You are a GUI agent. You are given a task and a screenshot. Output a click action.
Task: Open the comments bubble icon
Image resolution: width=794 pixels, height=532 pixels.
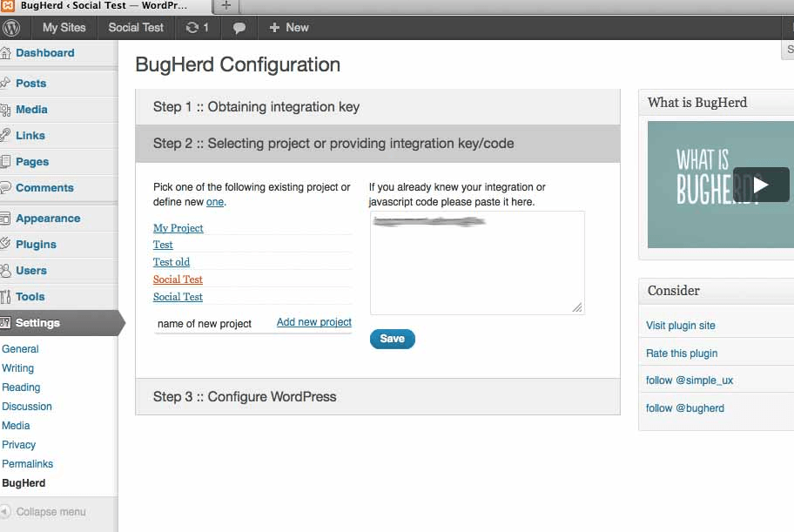point(239,28)
